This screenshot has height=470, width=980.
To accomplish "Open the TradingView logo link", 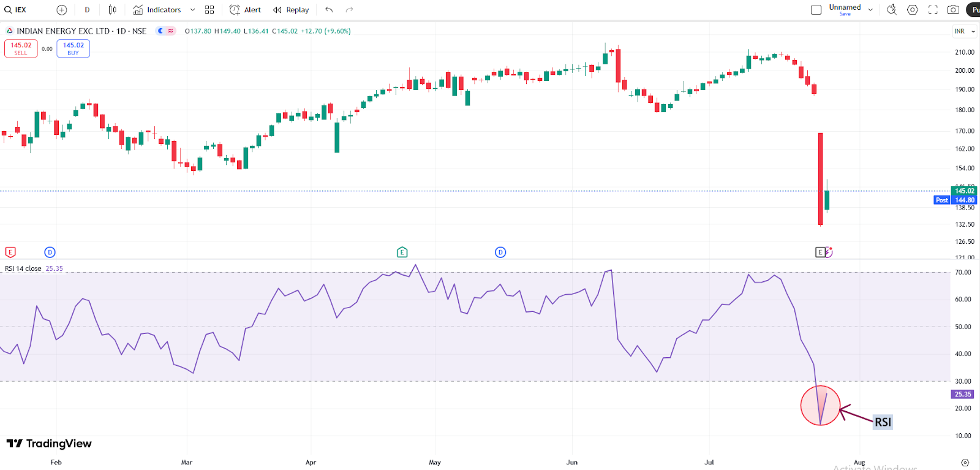I will (49, 444).
